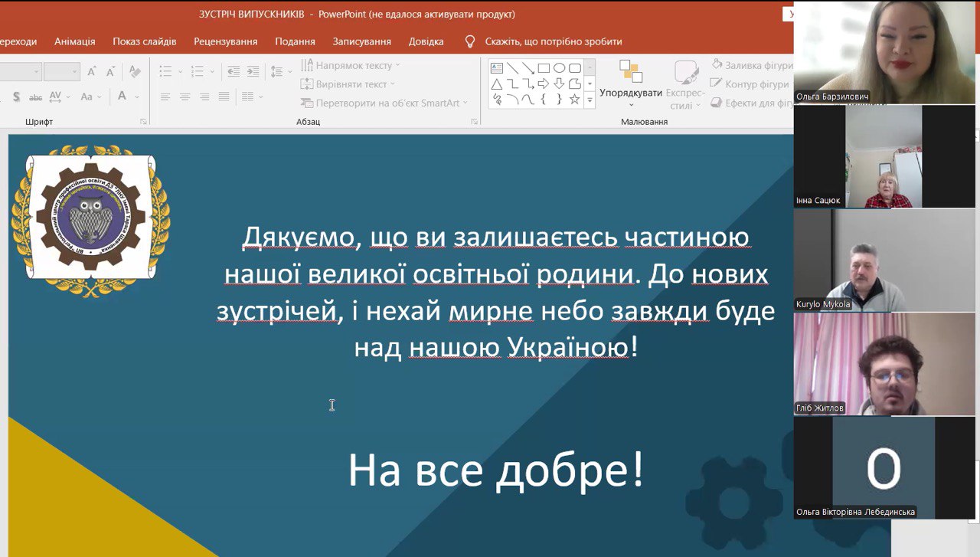Expand the Напрямок тексту options
The height and width of the screenshot is (557, 980).
tap(397, 65)
